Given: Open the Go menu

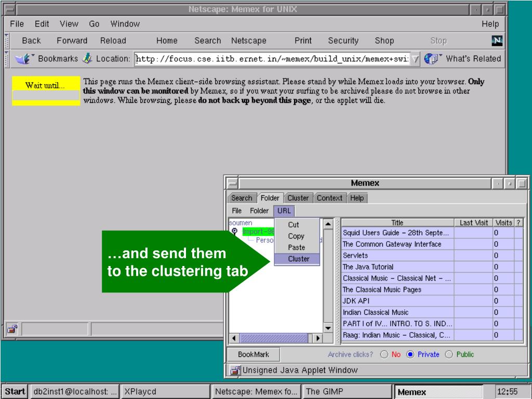Looking at the screenshot, I should pyautogui.click(x=94, y=24).
